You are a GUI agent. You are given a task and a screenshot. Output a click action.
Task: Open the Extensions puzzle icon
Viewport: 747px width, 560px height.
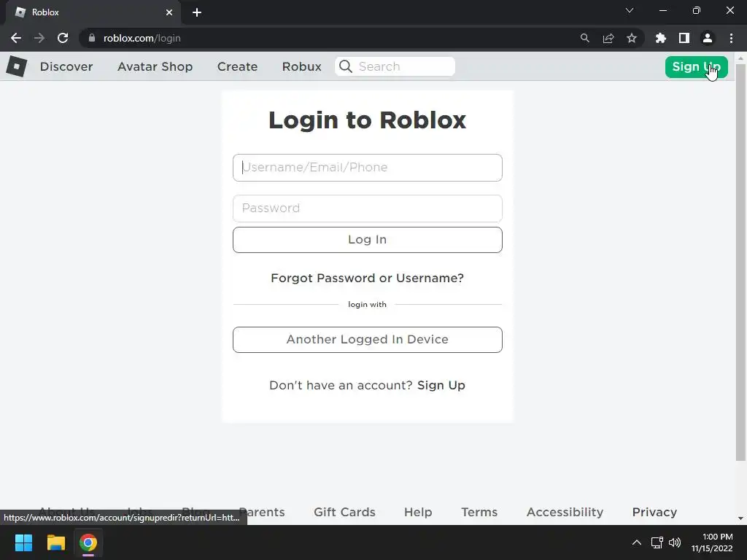pyautogui.click(x=661, y=38)
